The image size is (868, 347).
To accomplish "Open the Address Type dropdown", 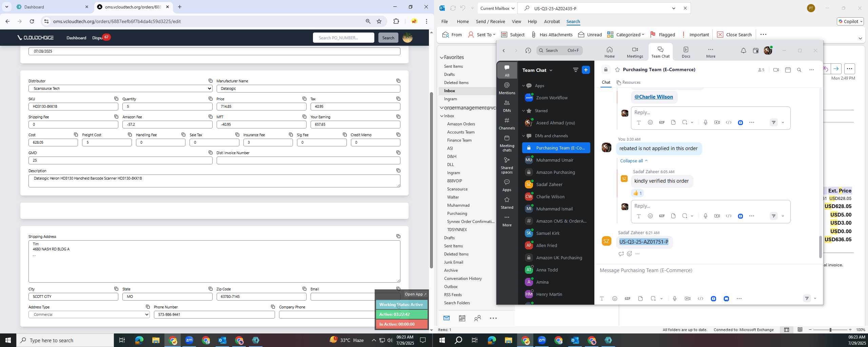I will (x=89, y=314).
